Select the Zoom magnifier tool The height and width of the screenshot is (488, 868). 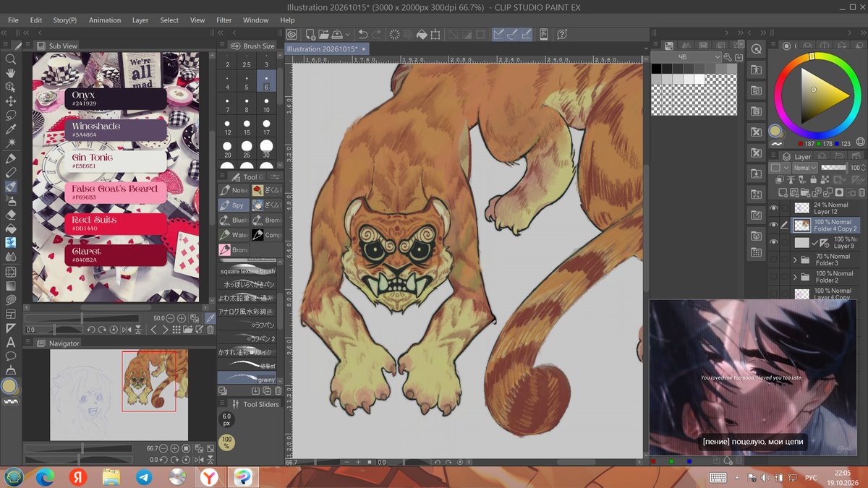(x=11, y=59)
